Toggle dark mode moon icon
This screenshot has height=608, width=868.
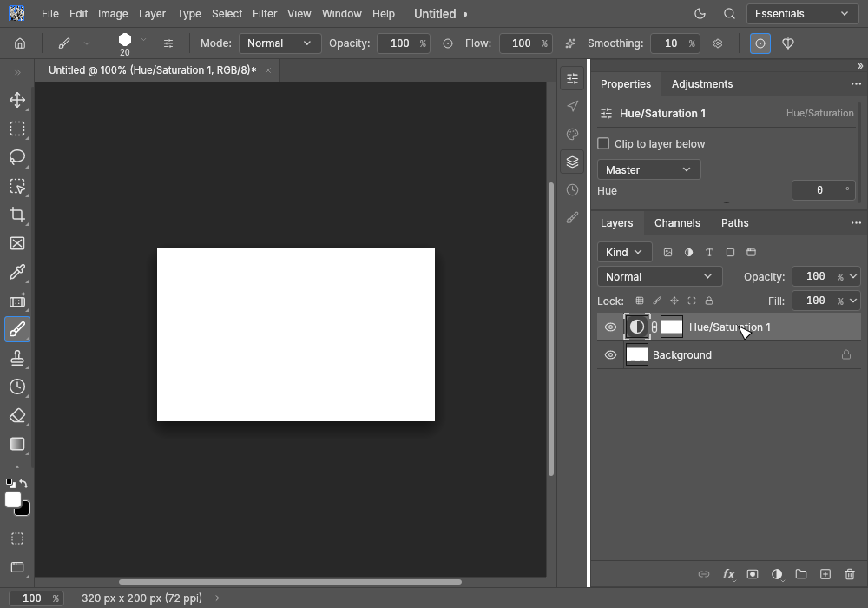(700, 14)
